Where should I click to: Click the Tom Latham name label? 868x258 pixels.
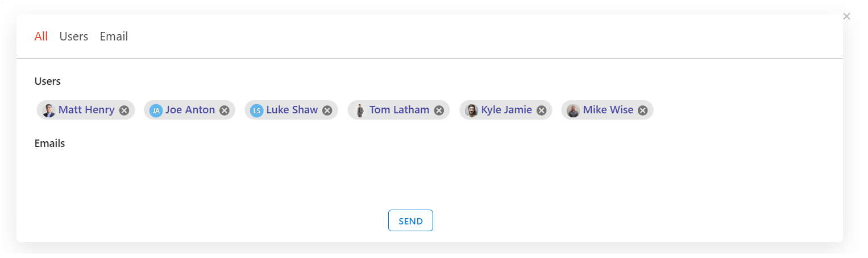(x=399, y=110)
